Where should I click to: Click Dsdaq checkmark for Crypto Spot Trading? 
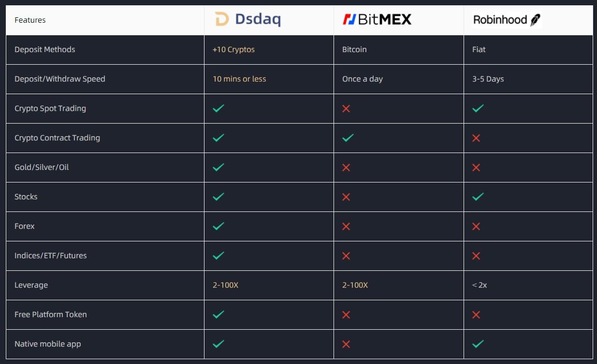point(218,109)
